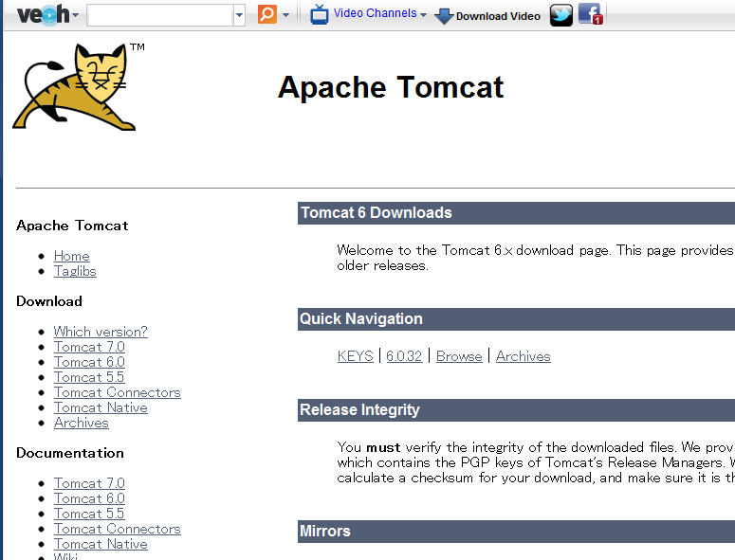The image size is (735, 560).
Task: Click the Apache Tomcat page title
Action: coord(391,87)
